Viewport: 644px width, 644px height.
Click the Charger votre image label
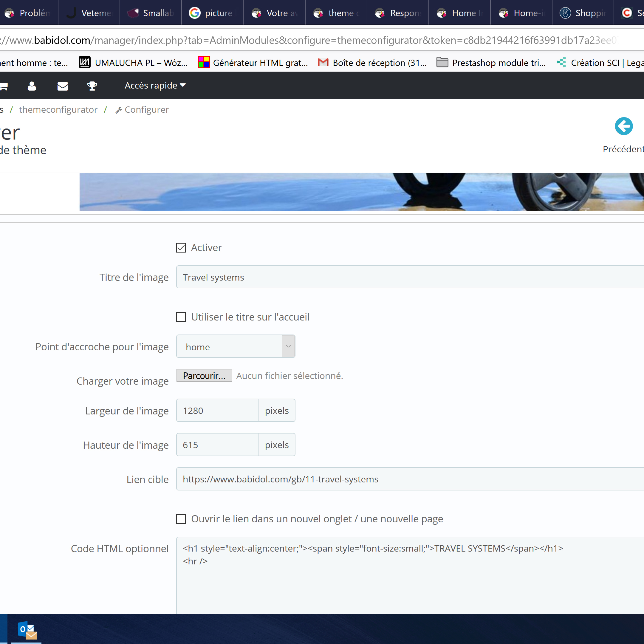tap(122, 381)
